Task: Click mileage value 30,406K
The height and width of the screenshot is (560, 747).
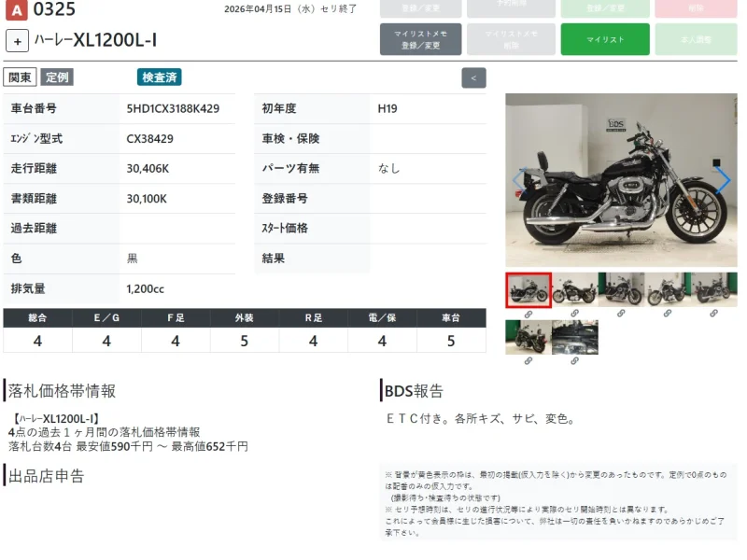Action: click(x=148, y=169)
